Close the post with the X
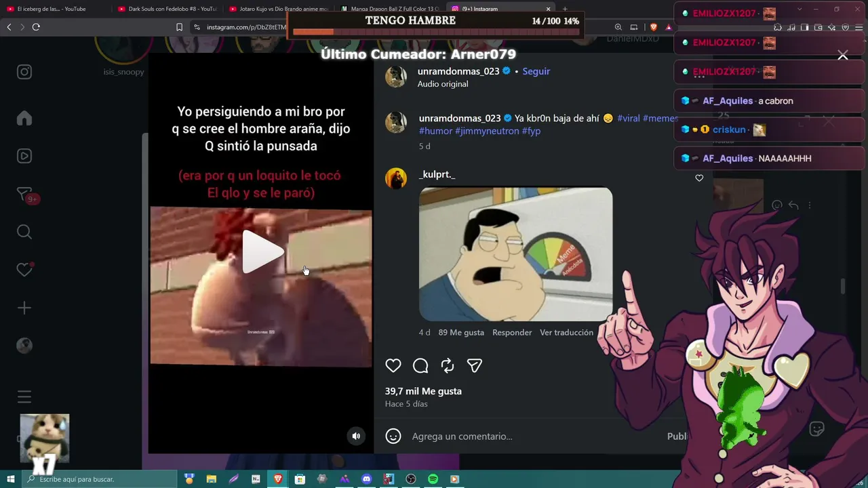This screenshot has width=868, height=488. pyautogui.click(x=842, y=55)
